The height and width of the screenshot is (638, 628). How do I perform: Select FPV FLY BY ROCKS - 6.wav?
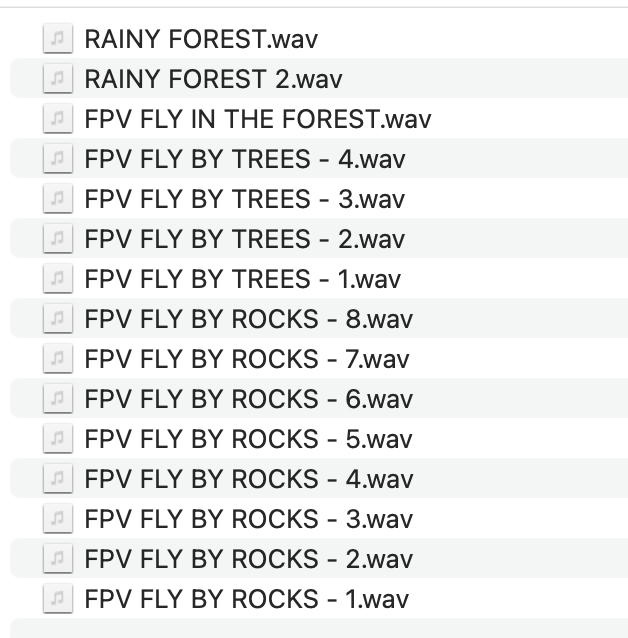pos(248,399)
